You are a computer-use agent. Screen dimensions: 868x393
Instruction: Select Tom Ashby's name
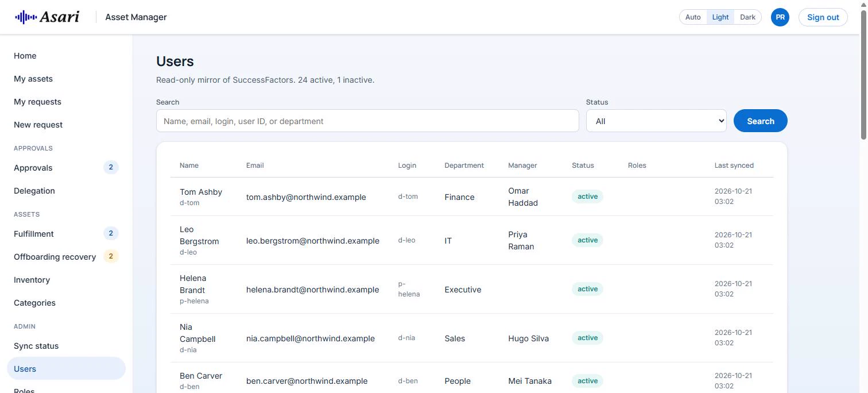[x=201, y=192]
